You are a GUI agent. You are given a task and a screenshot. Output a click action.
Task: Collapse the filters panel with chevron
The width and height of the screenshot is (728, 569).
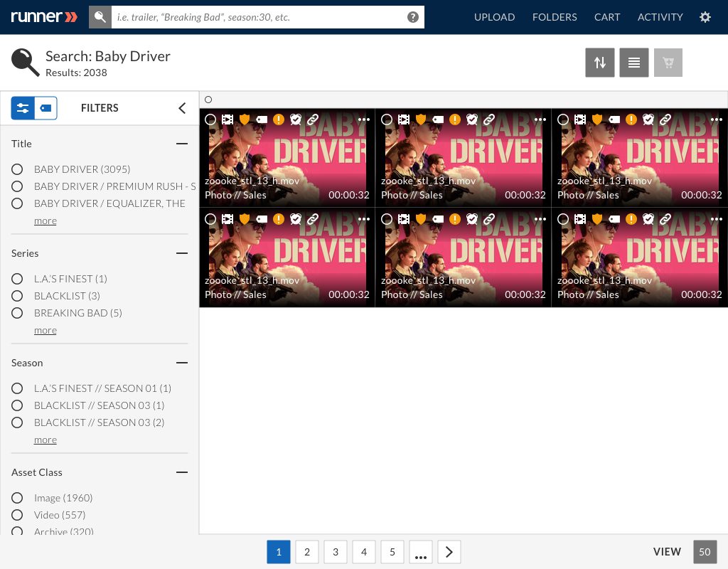(182, 108)
